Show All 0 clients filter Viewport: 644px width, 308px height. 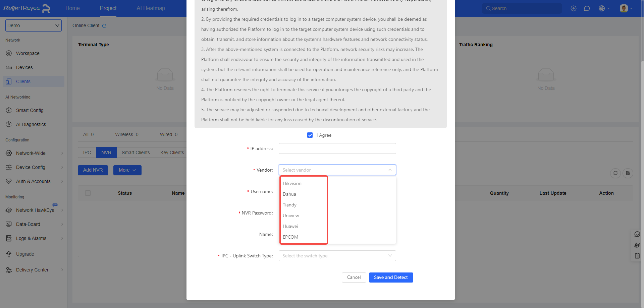click(x=89, y=134)
